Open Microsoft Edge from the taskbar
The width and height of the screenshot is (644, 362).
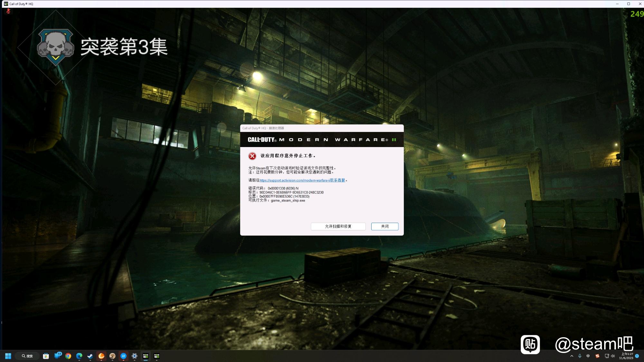click(79, 356)
